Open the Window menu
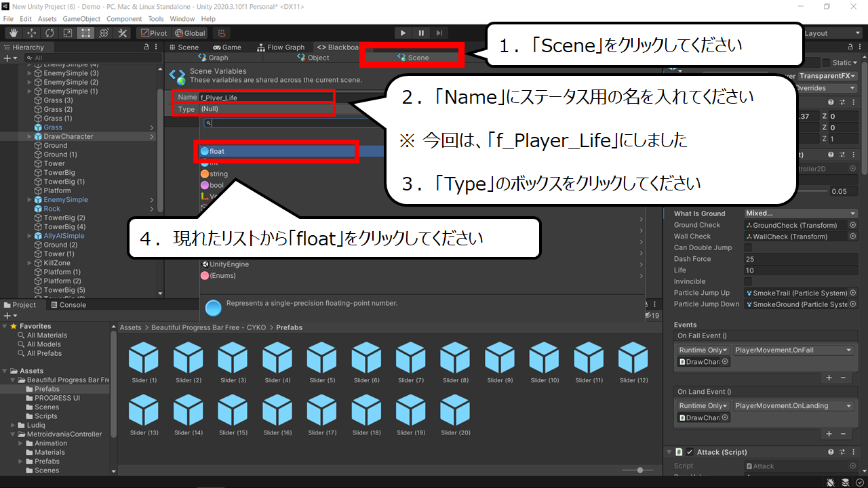This screenshot has width=868, height=488. click(182, 19)
